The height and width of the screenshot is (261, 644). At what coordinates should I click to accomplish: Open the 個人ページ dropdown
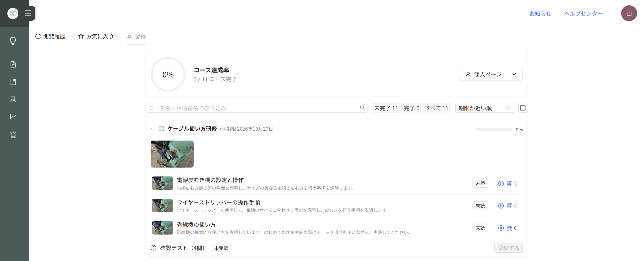[x=491, y=74]
